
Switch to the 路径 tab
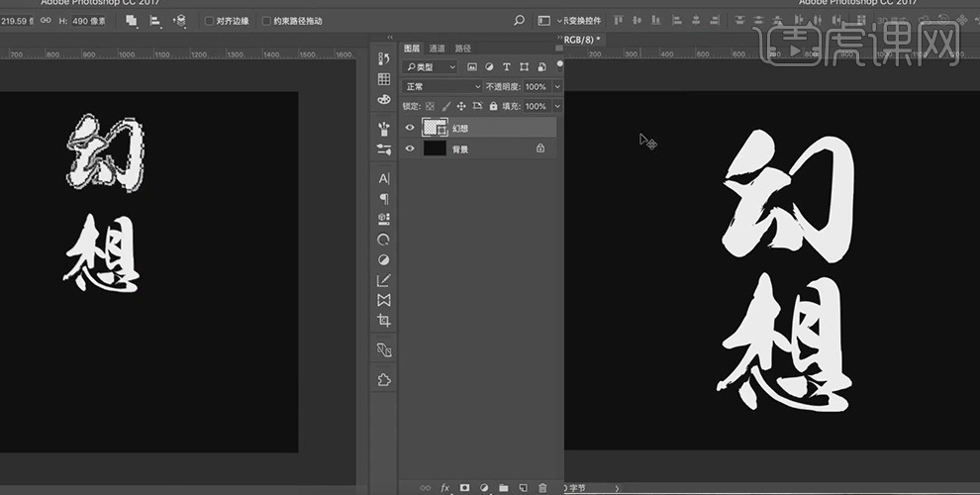coord(463,48)
